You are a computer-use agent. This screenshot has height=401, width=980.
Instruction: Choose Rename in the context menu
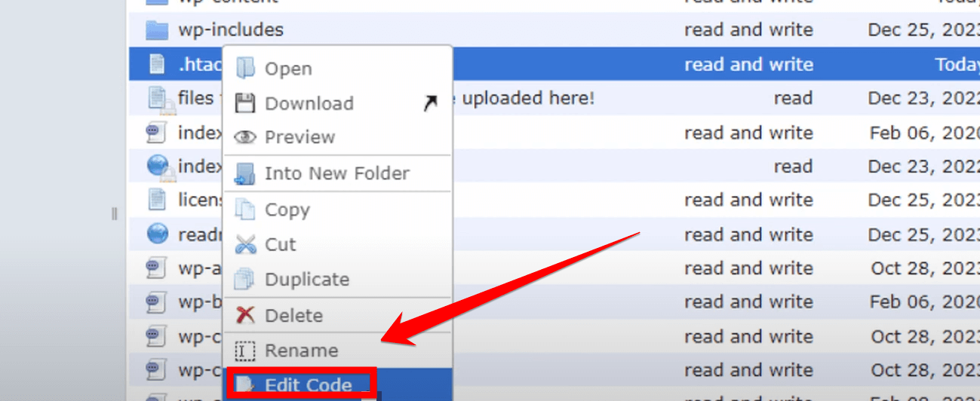coord(301,350)
